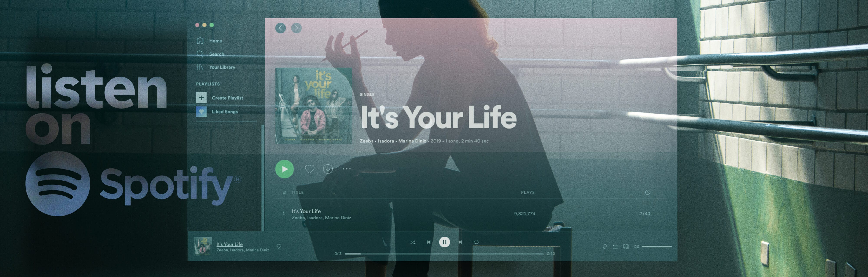This screenshot has width=868, height=277.
Task: Open the three-dot more options menu
Action: (347, 169)
